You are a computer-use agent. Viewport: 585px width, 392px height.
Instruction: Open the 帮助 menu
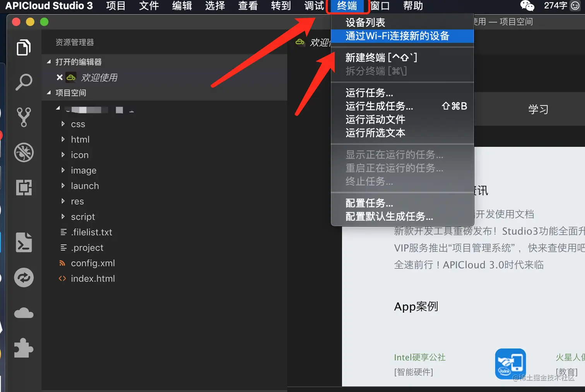[x=413, y=6]
